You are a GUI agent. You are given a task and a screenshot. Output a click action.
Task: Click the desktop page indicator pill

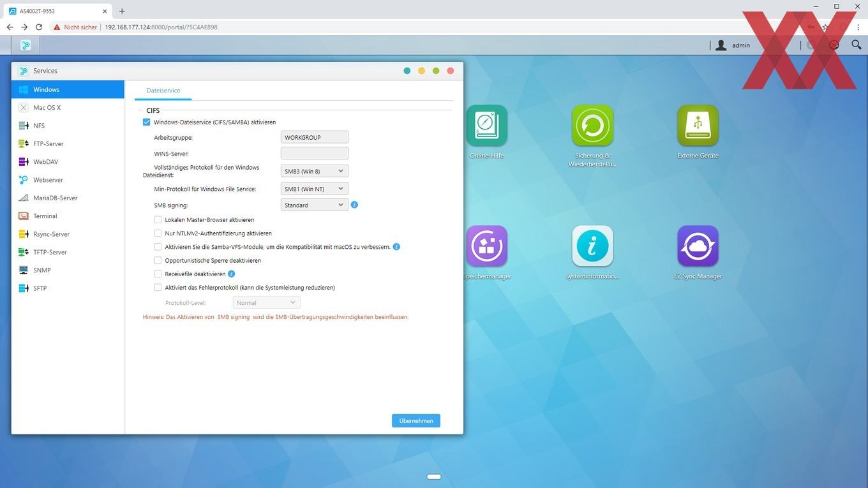pos(434,477)
